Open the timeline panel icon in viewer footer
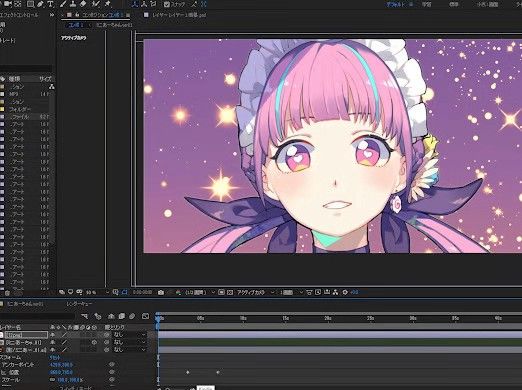Viewport: 522px width, 390px height. [x=327, y=292]
